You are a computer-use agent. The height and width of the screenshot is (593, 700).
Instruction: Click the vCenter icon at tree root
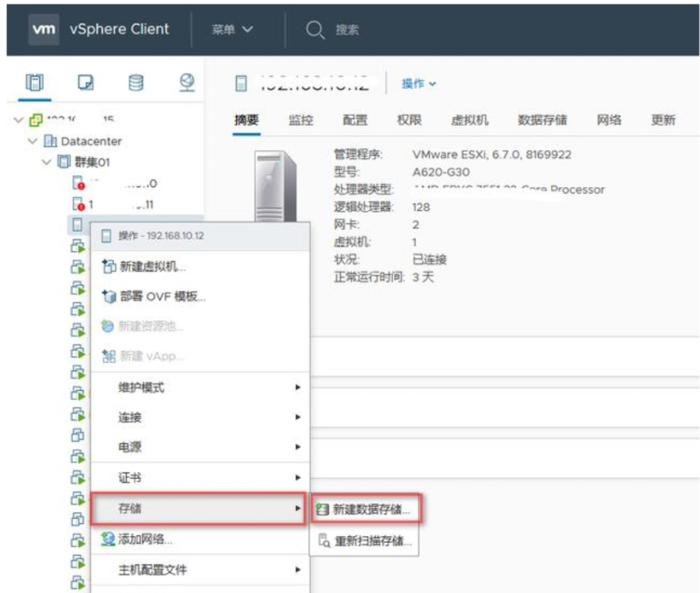36,121
